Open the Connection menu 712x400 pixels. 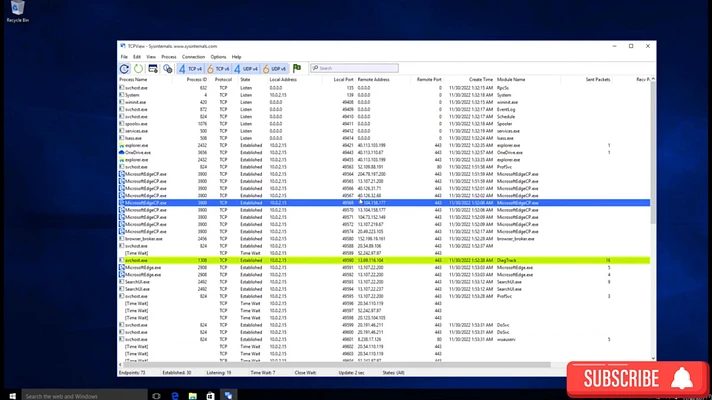pos(193,57)
